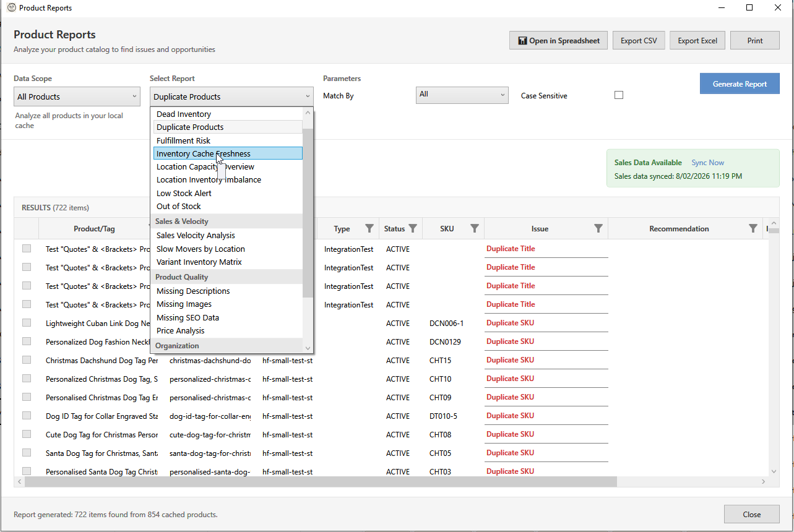Open the Recommendation column filter
Screen dimensions: 794x532
point(753,228)
